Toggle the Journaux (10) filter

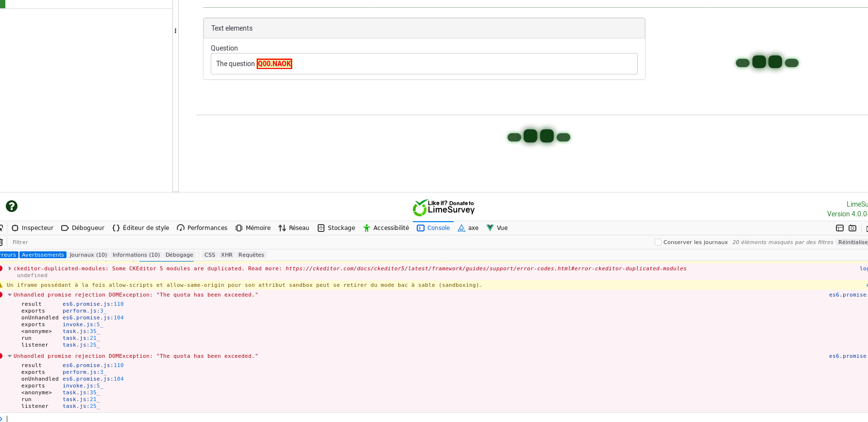pos(88,255)
